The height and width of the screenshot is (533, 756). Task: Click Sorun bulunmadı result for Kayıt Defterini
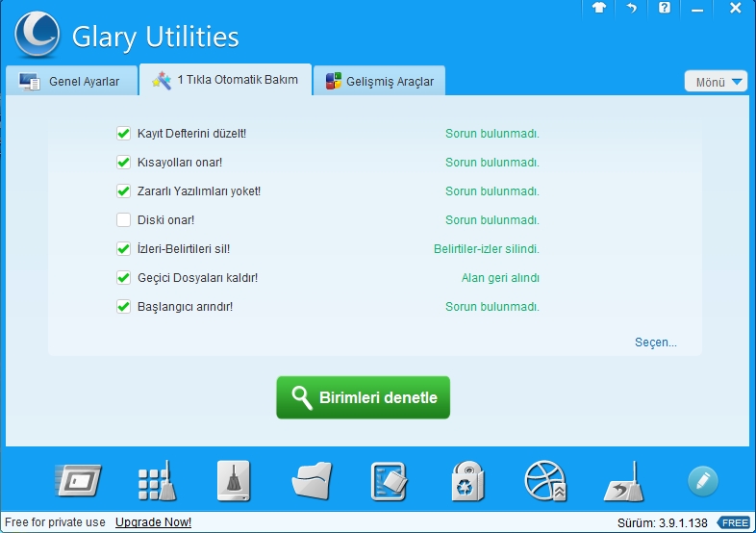[x=492, y=134]
